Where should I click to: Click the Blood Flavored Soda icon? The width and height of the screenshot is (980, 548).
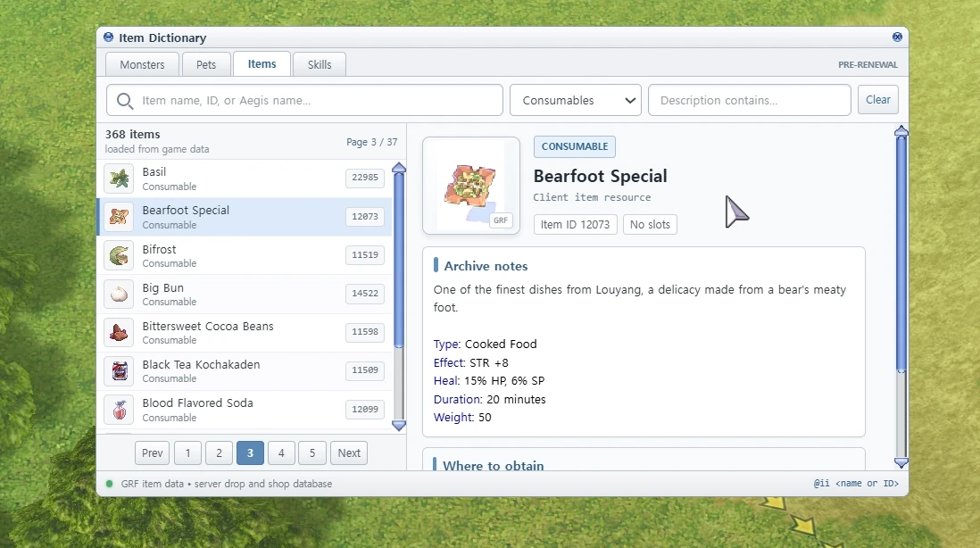pos(119,410)
